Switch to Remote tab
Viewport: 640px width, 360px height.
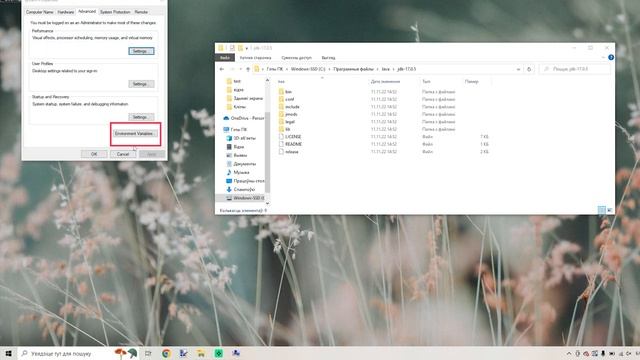tap(141, 12)
